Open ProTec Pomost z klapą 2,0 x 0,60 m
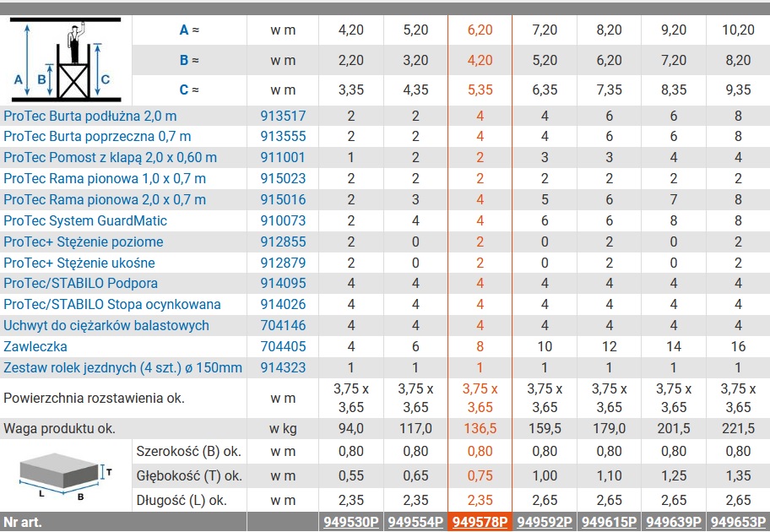Screen dimensions: 770x532 (110, 157)
